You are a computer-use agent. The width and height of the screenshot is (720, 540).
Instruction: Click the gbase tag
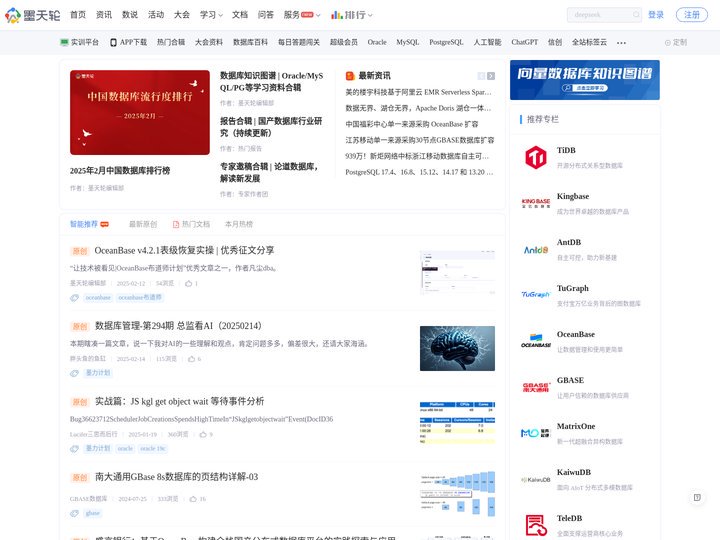pyautogui.click(x=93, y=513)
